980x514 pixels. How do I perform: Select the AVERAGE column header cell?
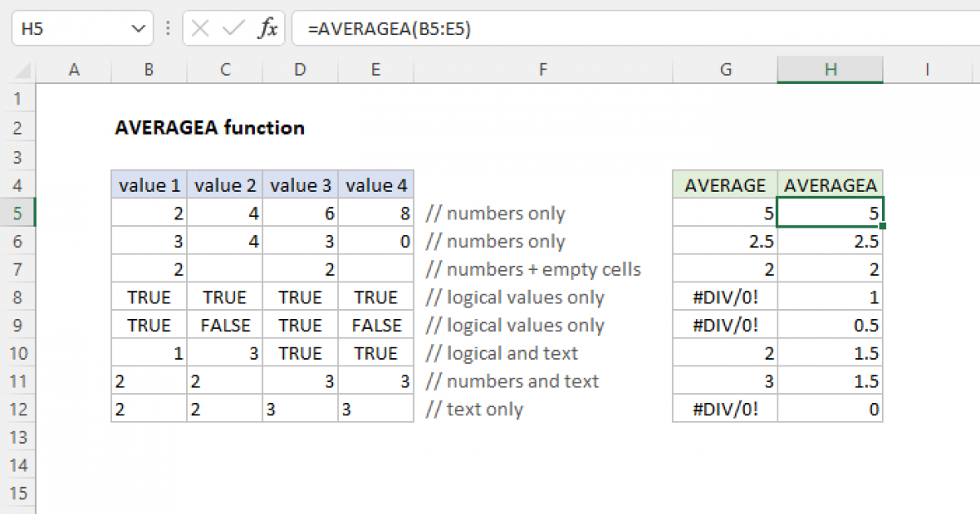point(725,185)
